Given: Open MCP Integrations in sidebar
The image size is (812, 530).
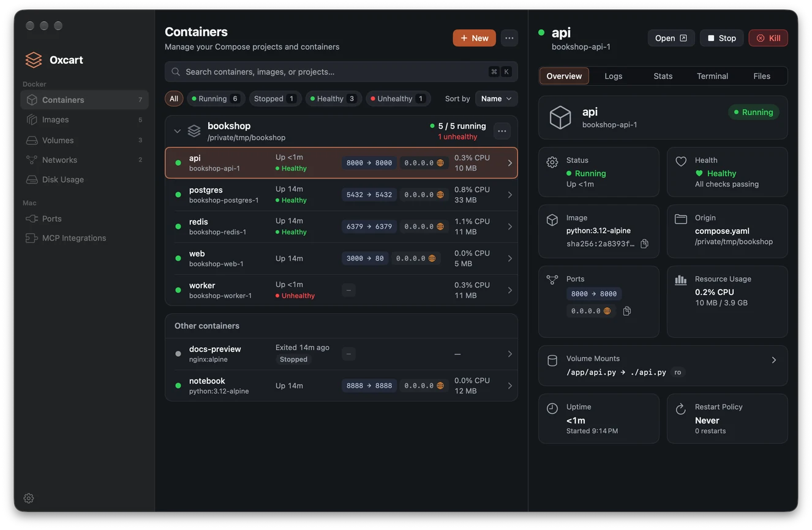Looking at the screenshot, I should pos(85,238).
